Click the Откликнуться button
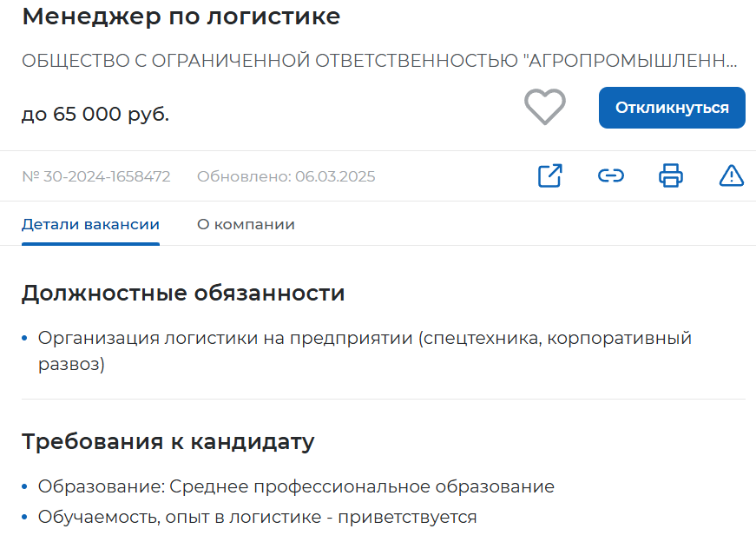756x542 pixels. [x=672, y=108]
